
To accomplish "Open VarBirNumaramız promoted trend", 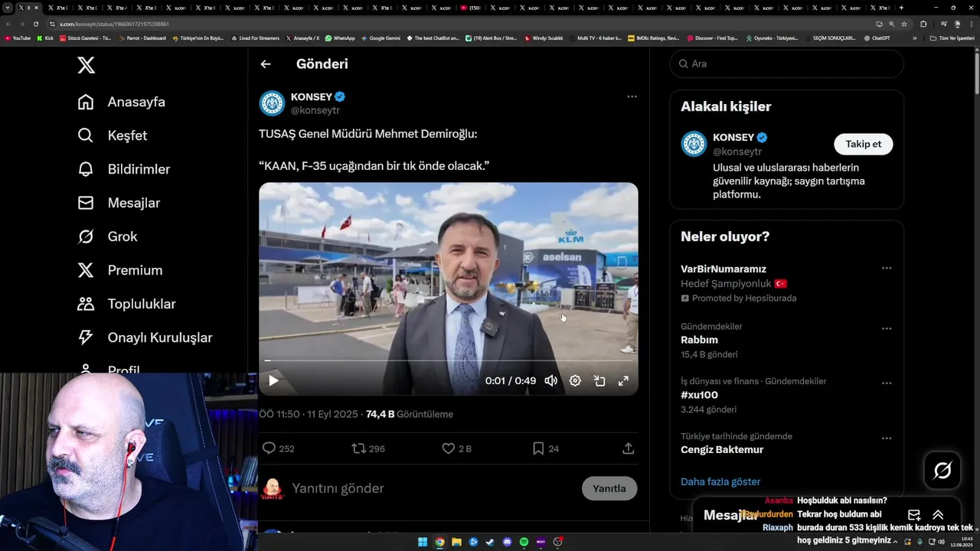I will 724,269.
